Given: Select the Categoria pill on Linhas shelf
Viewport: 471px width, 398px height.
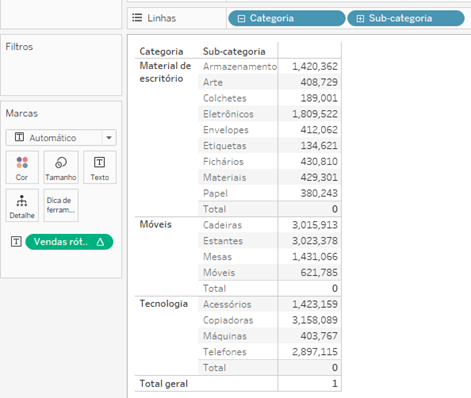Looking at the screenshot, I should click(287, 18).
